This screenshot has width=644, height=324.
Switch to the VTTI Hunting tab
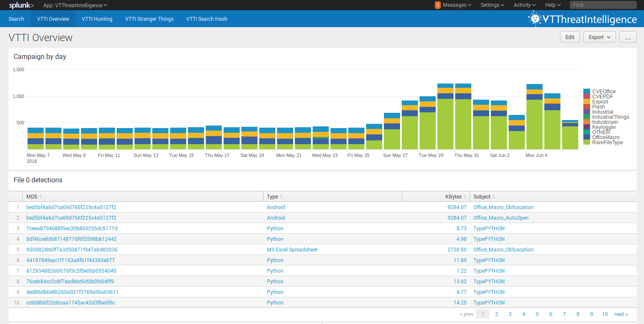(97, 19)
